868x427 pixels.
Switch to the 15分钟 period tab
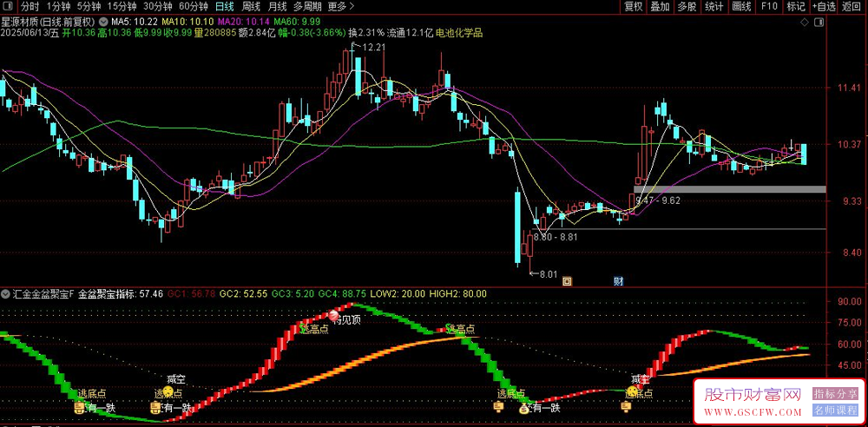click(122, 7)
